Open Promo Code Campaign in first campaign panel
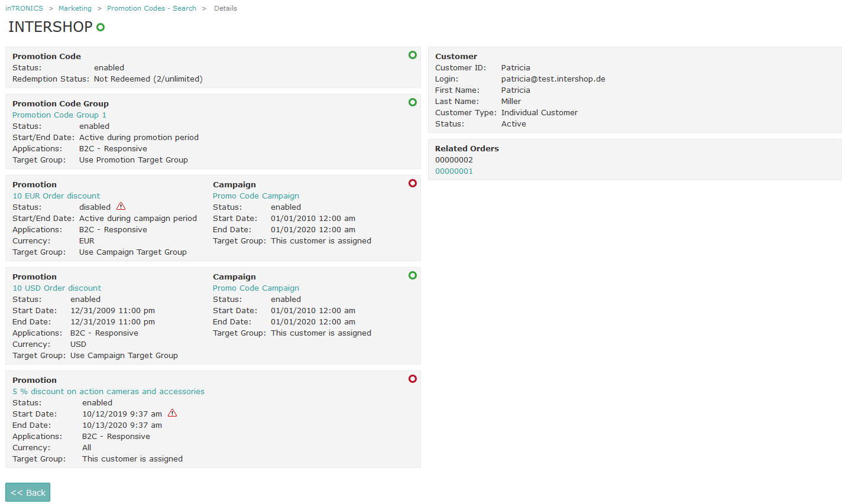Image resolution: width=849 pixels, height=504 pixels. [256, 196]
